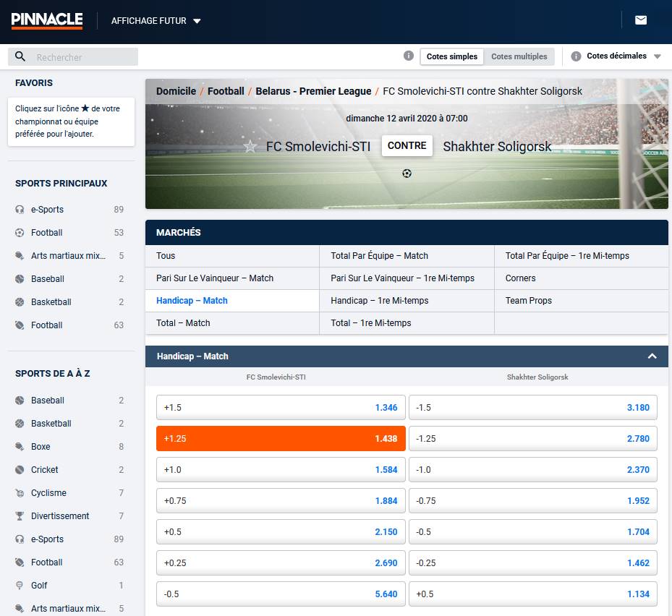Select the Cyclisme icon in sidebar

click(20, 493)
